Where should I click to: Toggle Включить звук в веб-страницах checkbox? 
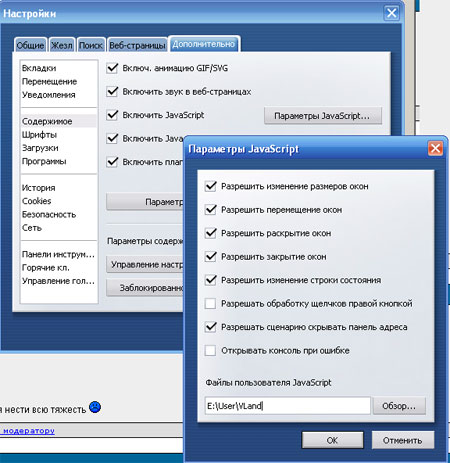coord(112,91)
